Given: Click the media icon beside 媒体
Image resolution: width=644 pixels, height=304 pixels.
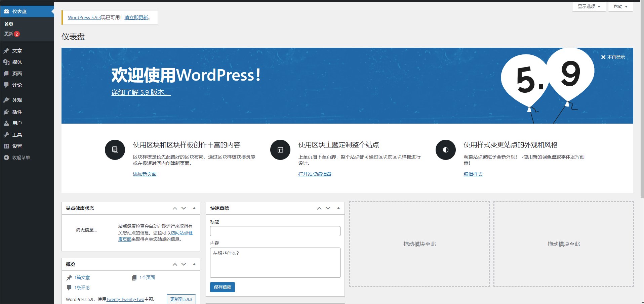Looking at the screenshot, I should point(6,62).
